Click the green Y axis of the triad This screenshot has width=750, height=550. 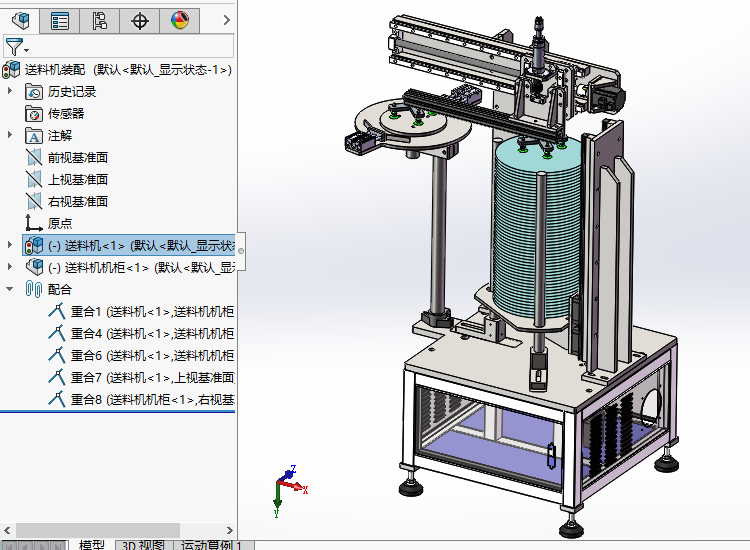[x=277, y=500]
